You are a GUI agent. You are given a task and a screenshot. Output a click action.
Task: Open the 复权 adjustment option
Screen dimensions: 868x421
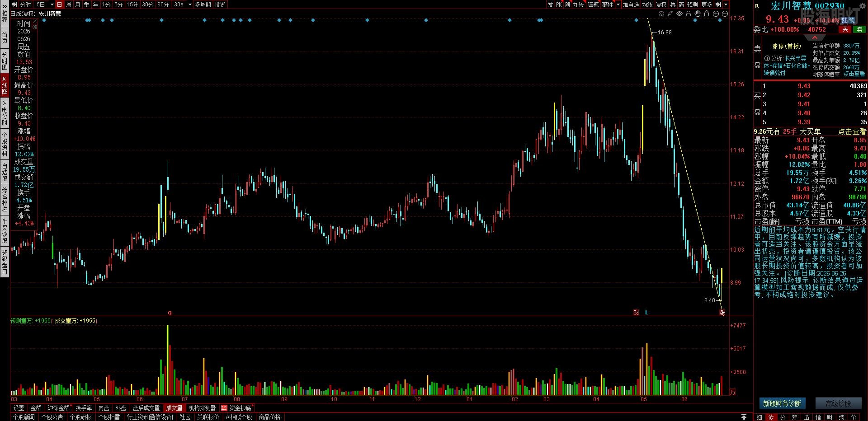tap(661, 5)
